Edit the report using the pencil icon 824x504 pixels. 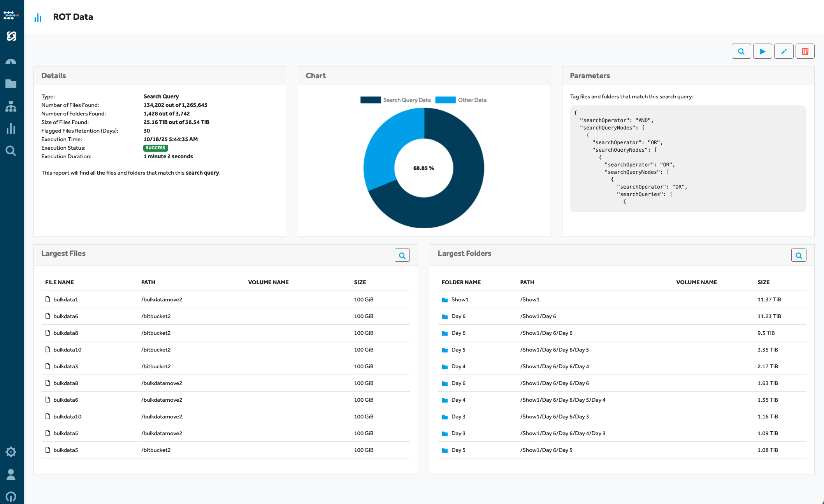[x=784, y=51]
